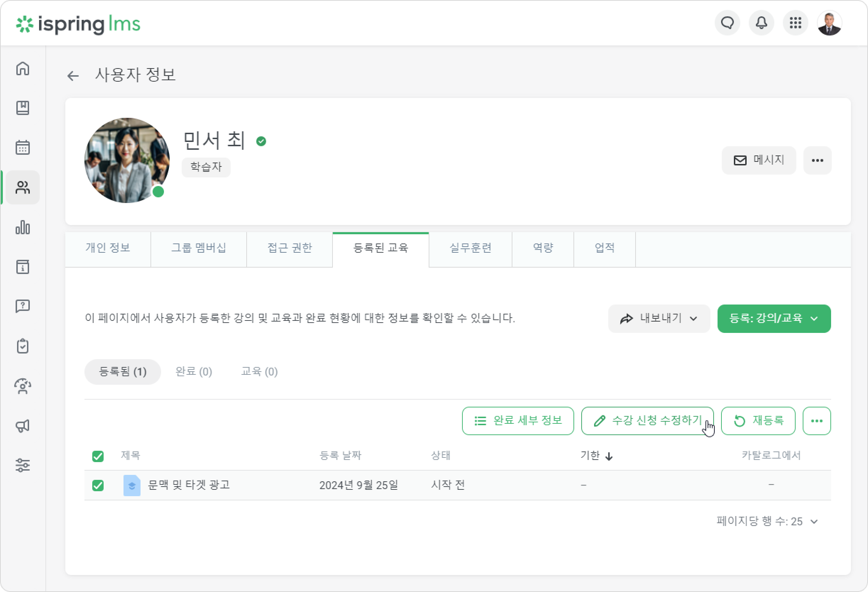Go to Home in the sidebar
Screen dimensions: 868x592
click(23, 69)
